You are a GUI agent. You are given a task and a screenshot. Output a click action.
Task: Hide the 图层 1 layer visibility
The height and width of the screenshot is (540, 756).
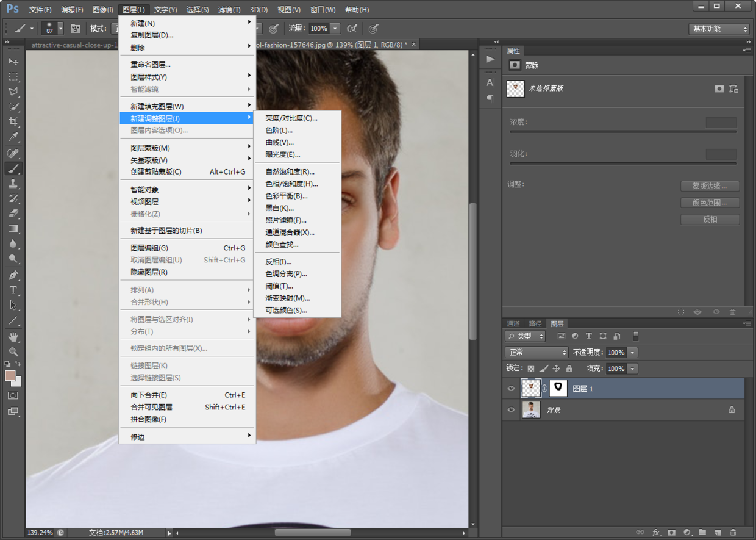tap(511, 389)
